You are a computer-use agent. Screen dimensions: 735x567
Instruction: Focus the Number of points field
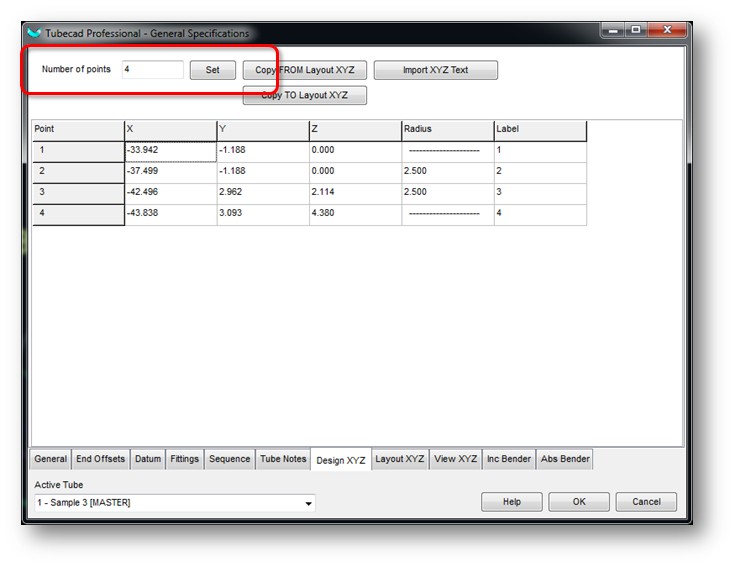[152, 70]
